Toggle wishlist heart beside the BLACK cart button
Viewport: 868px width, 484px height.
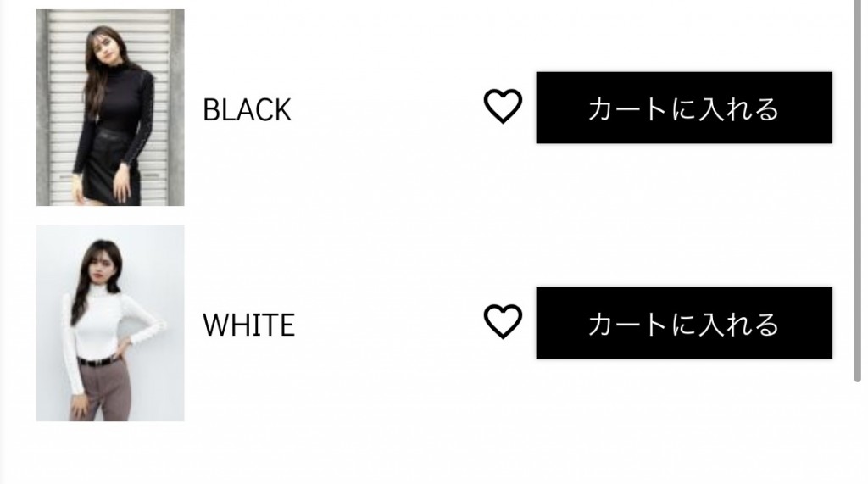503,106
